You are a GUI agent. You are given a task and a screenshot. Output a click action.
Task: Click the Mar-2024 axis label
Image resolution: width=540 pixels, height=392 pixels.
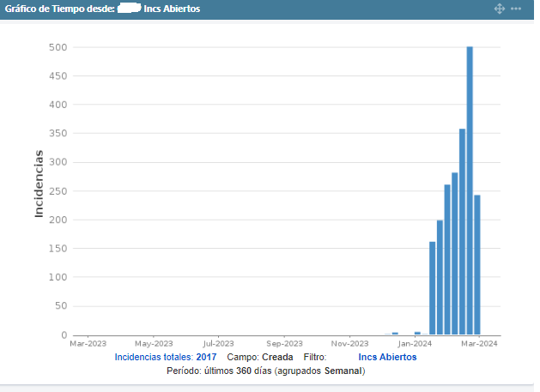[479, 343]
